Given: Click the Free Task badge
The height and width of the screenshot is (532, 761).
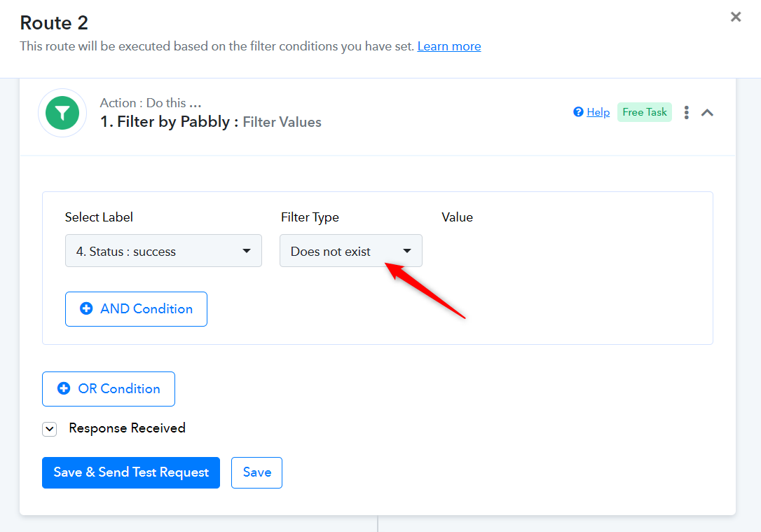Looking at the screenshot, I should click(644, 112).
